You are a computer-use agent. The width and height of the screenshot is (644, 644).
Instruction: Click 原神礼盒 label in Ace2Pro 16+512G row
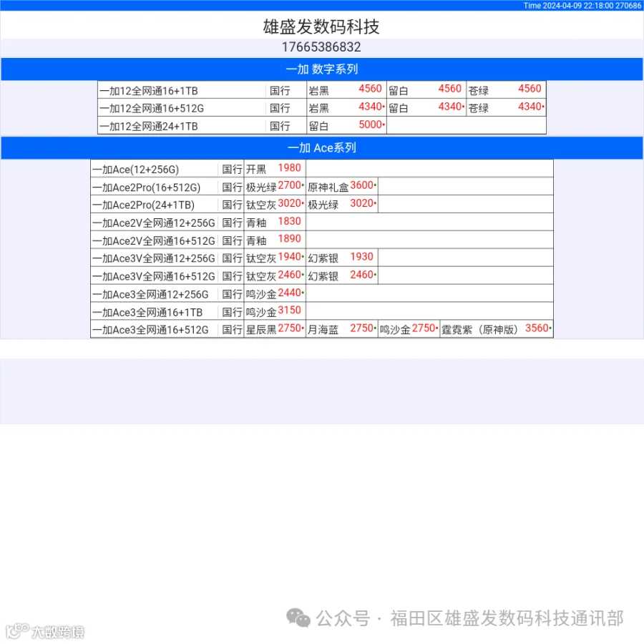pyautogui.click(x=328, y=187)
